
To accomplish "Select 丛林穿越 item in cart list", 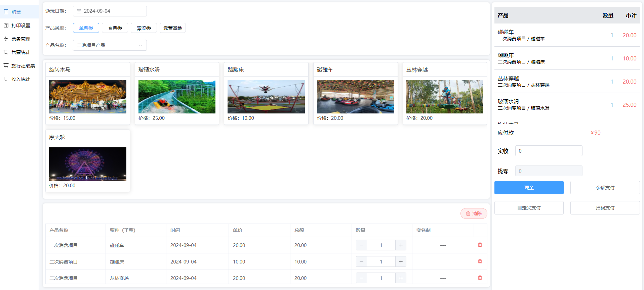I will coord(567,81).
